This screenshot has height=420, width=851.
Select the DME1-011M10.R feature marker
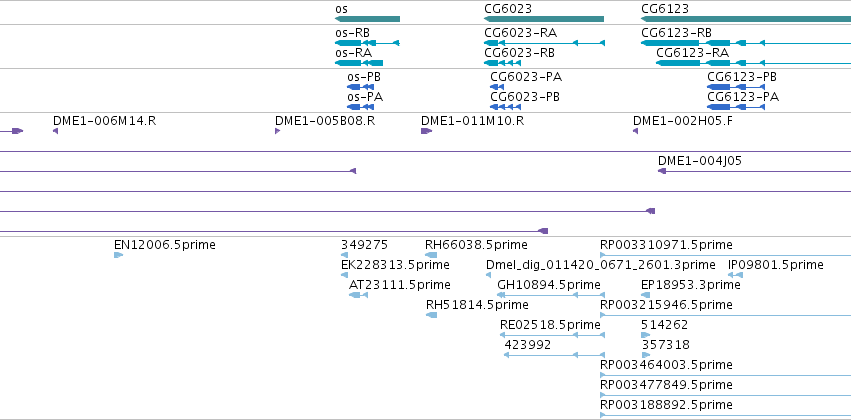click(427, 131)
